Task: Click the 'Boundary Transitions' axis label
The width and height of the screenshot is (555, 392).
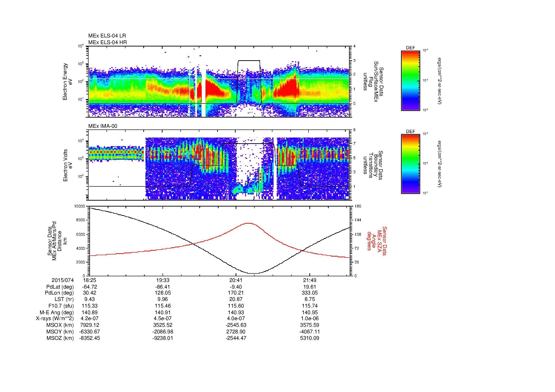Action: 373,165
